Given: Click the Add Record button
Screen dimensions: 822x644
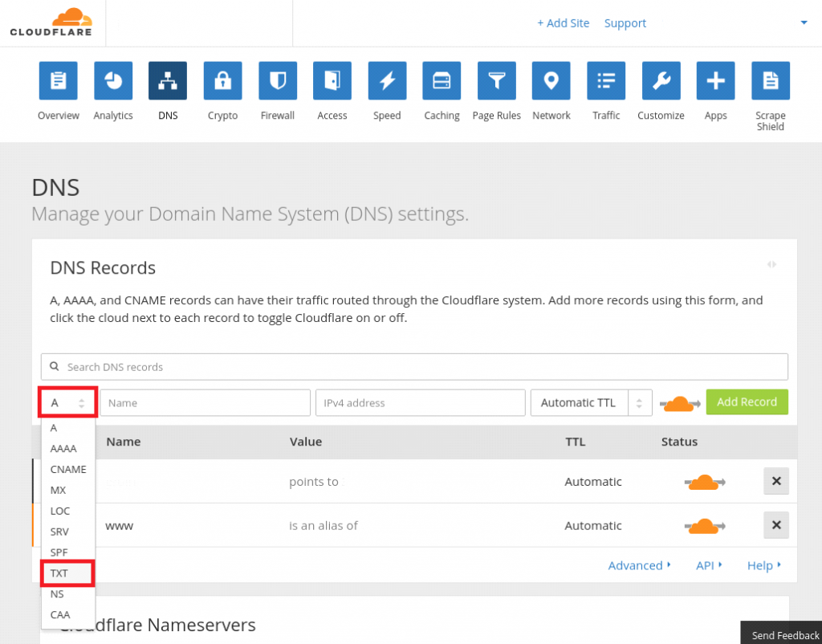Looking at the screenshot, I should click(747, 402).
